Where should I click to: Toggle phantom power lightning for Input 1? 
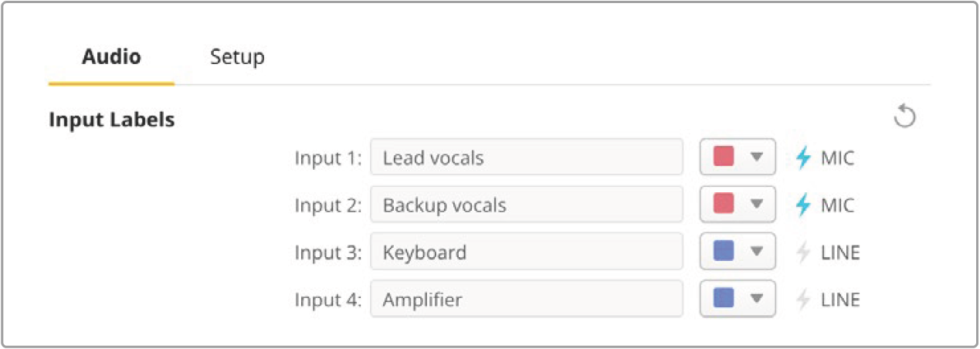804,158
